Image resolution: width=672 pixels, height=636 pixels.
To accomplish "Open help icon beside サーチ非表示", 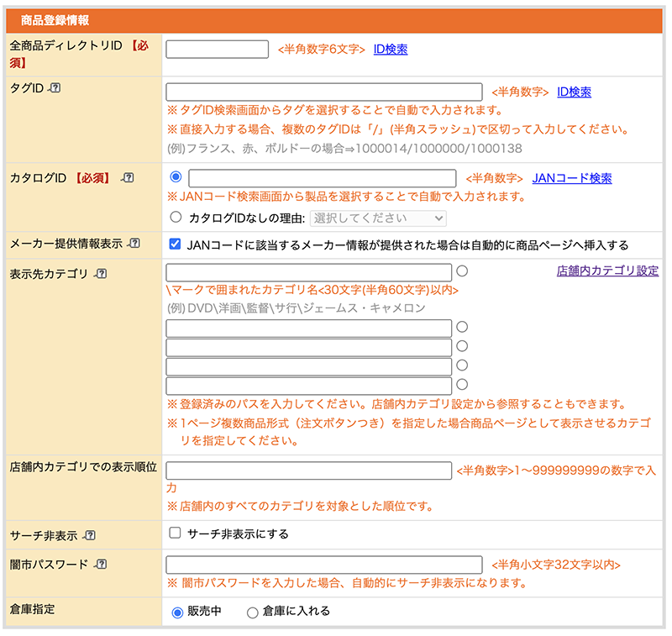I will (90, 535).
